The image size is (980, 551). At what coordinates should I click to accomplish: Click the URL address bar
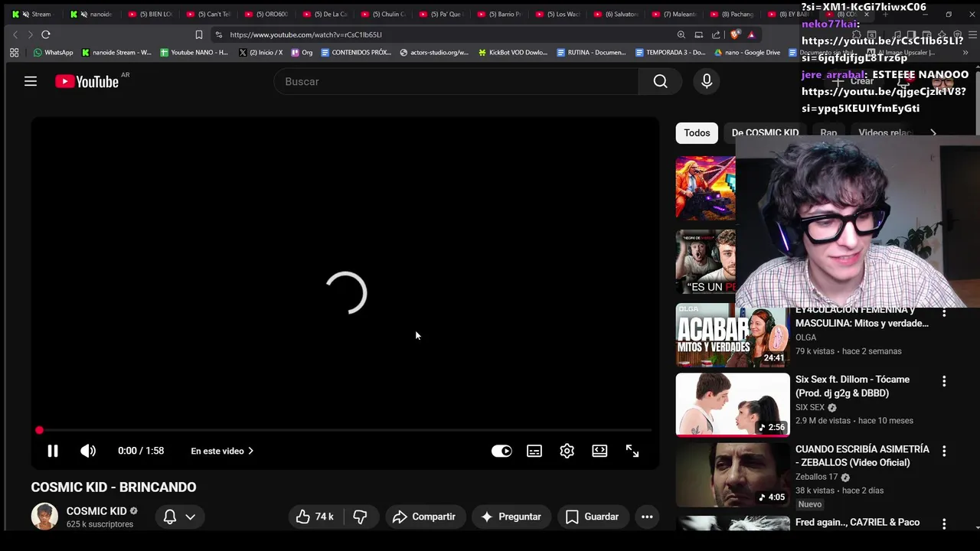click(x=444, y=34)
